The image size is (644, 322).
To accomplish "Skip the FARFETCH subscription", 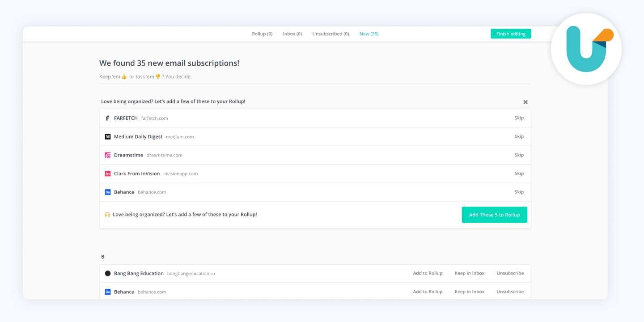I will pyautogui.click(x=519, y=118).
